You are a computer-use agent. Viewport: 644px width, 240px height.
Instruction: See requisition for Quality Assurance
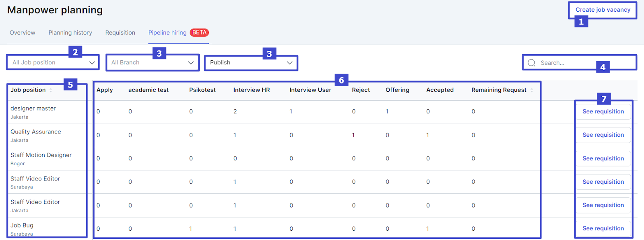[603, 135]
